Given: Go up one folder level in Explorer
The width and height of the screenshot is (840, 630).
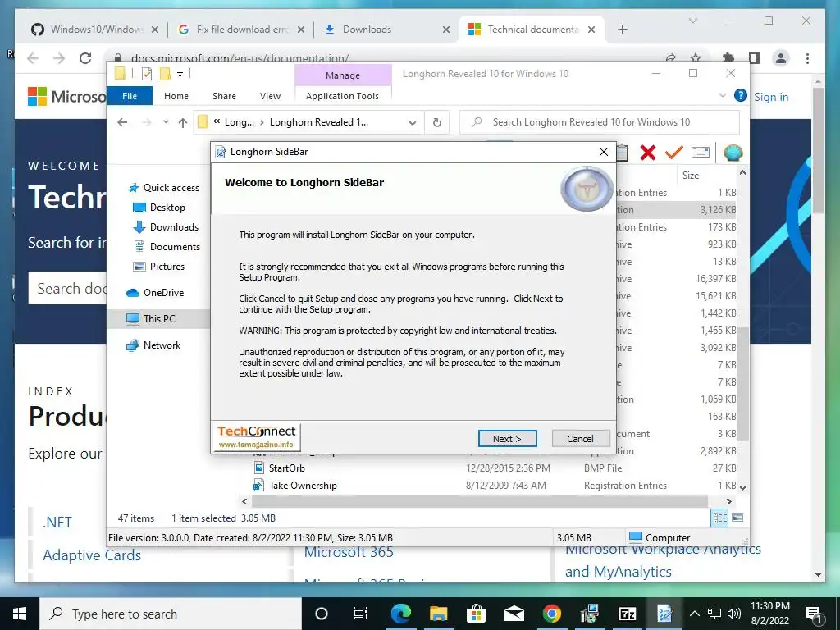Looking at the screenshot, I should click(x=183, y=123).
